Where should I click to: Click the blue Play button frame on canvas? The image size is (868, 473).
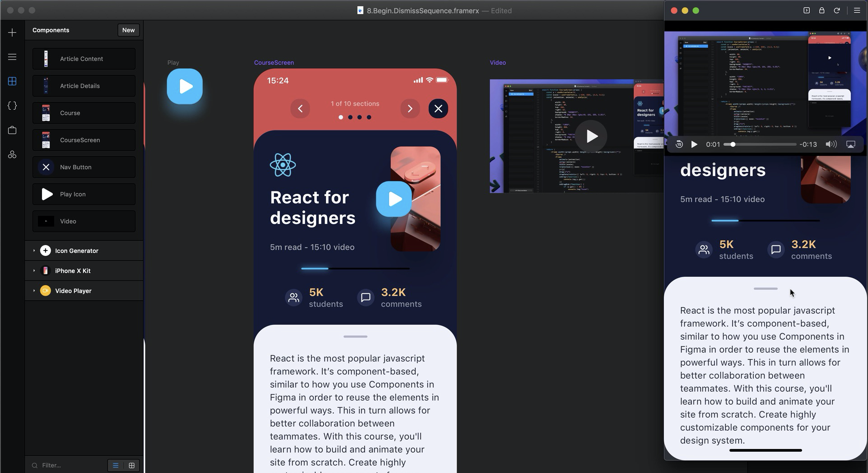(x=185, y=86)
